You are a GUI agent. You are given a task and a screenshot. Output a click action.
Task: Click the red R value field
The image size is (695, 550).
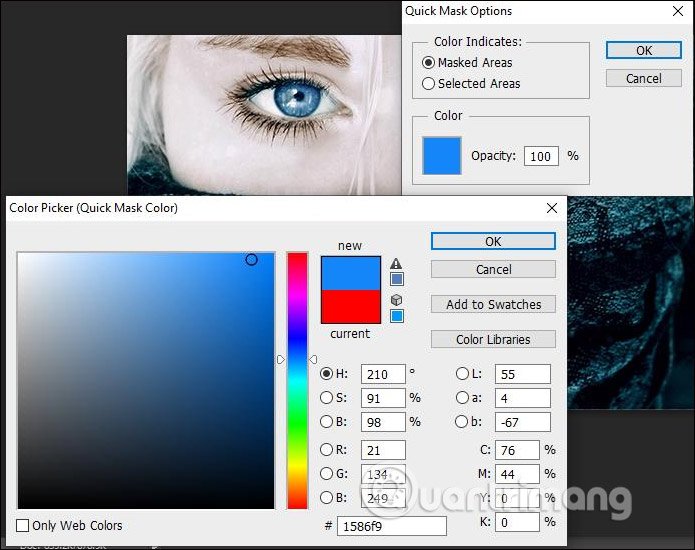point(383,450)
